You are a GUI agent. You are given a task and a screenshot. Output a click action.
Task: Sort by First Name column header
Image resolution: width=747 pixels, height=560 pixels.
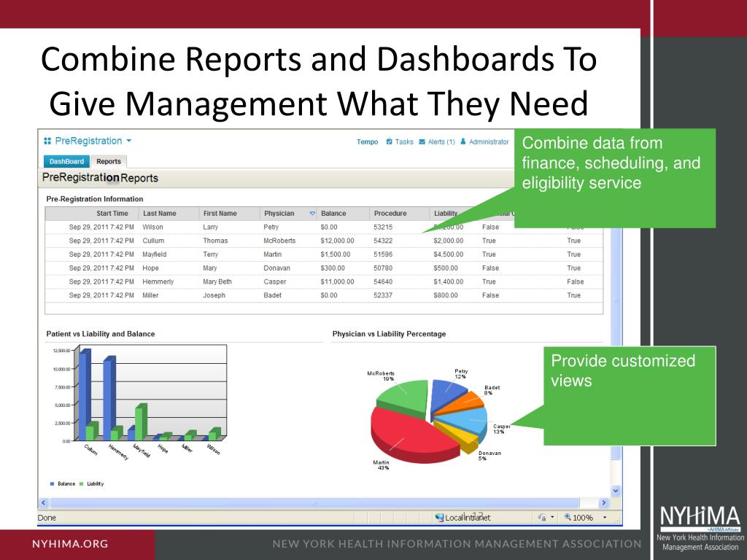[x=220, y=214]
